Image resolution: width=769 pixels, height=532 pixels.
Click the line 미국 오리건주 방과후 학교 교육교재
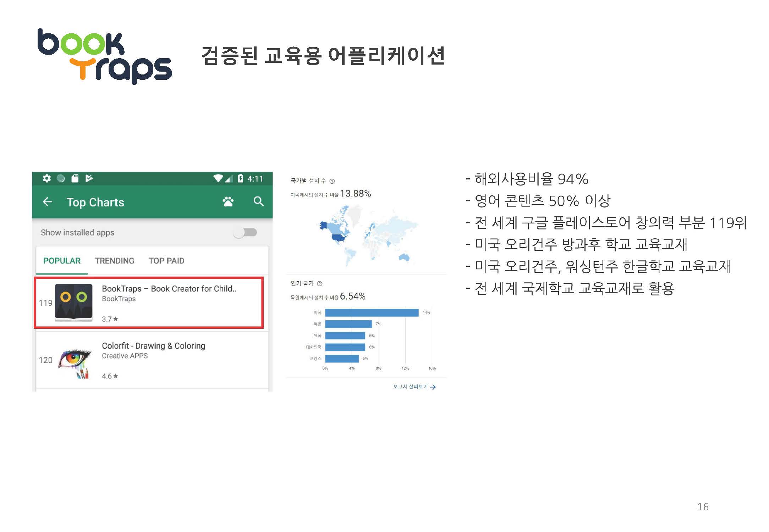coord(577,244)
